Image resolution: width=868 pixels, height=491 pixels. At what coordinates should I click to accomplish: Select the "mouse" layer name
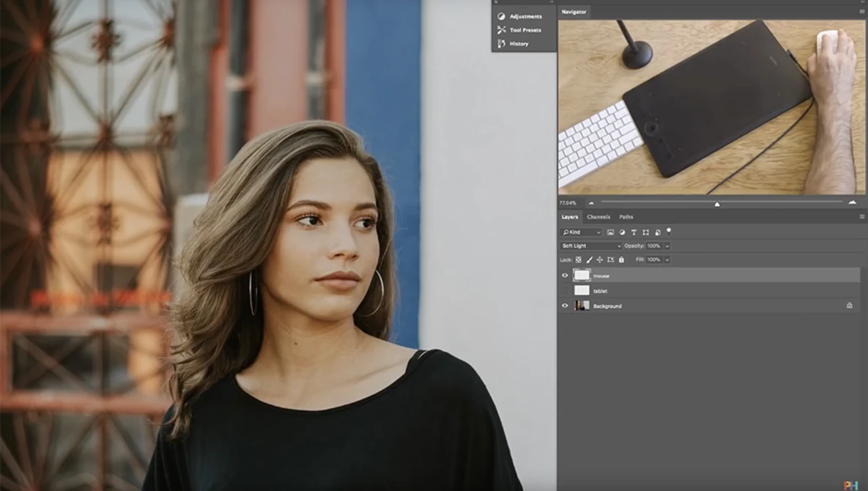(601, 276)
